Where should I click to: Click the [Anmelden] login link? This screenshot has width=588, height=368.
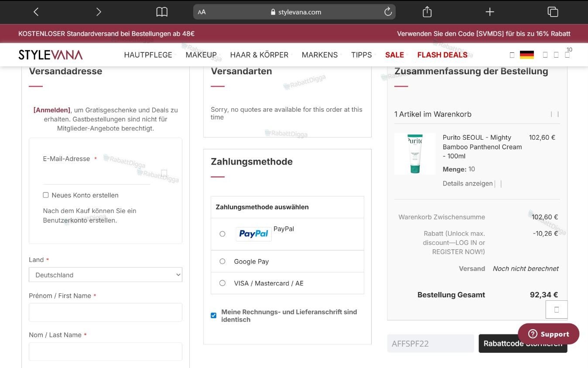click(51, 110)
